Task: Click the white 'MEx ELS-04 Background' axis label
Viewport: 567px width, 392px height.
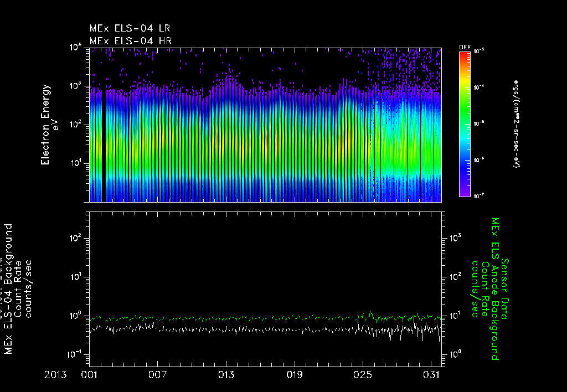Action: (8, 289)
